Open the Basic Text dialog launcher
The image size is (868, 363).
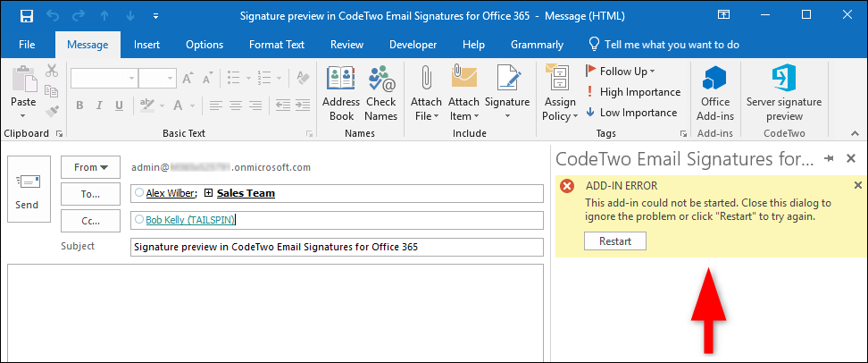310,133
